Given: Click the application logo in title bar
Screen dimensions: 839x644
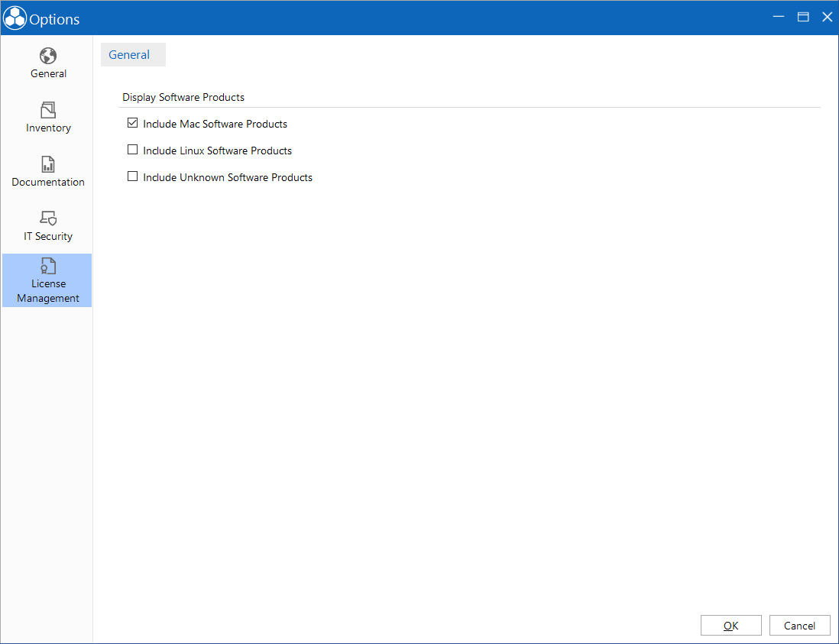Looking at the screenshot, I should (x=15, y=18).
